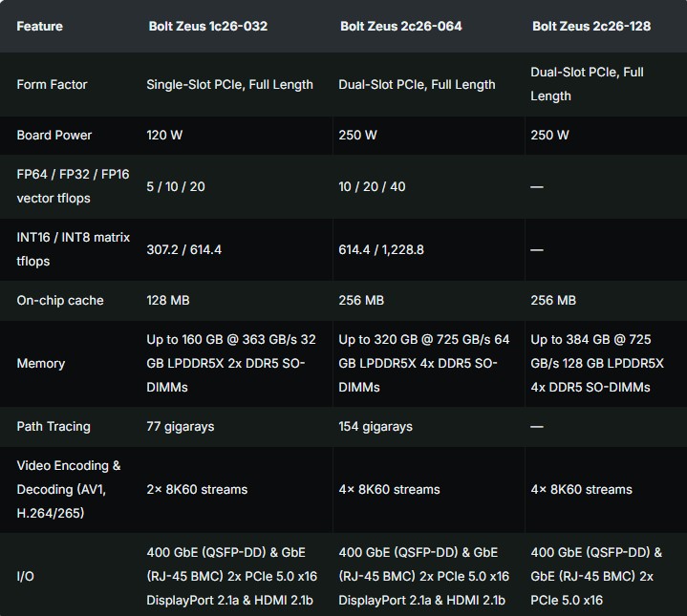Click the Feature column header
Image resolution: width=687 pixels, height=616 pixels.
[39, 26]
